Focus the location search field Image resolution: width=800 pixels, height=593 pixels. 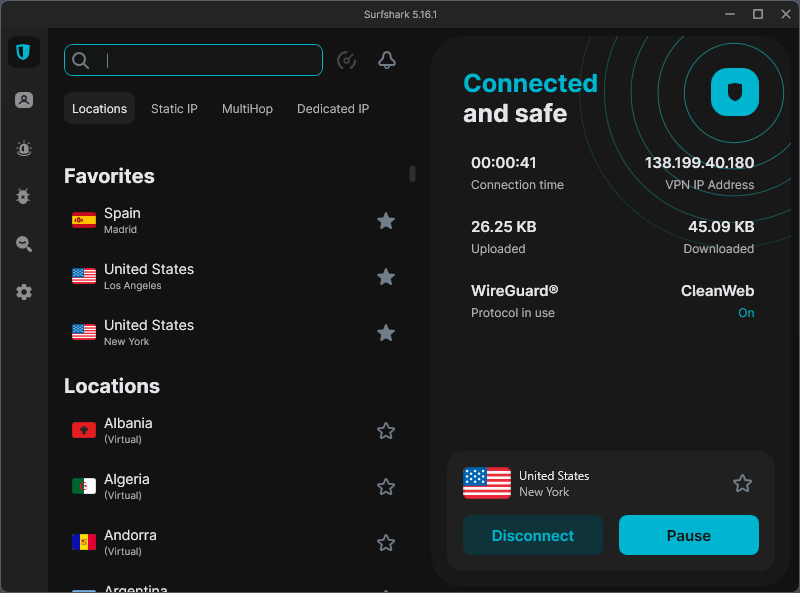click(x=193, y=60)
